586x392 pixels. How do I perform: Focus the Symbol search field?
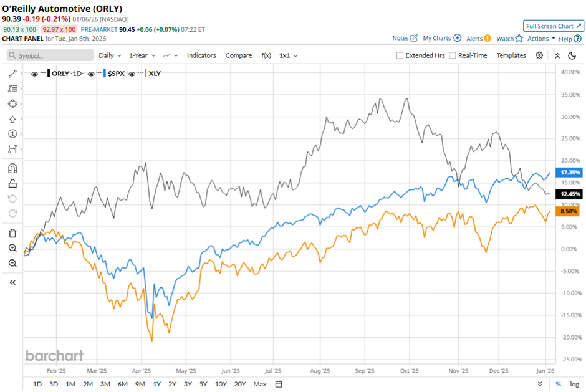50,55
